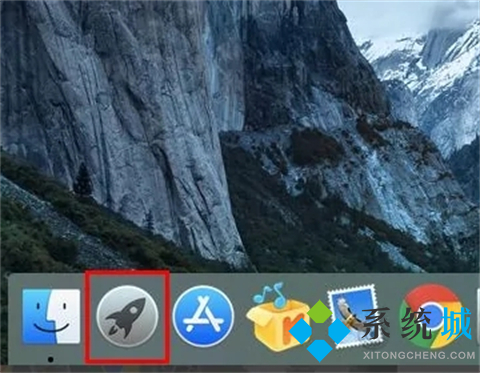Click the Finder running indicator dot
The image size is (480, 373).
tap(51, 359)
